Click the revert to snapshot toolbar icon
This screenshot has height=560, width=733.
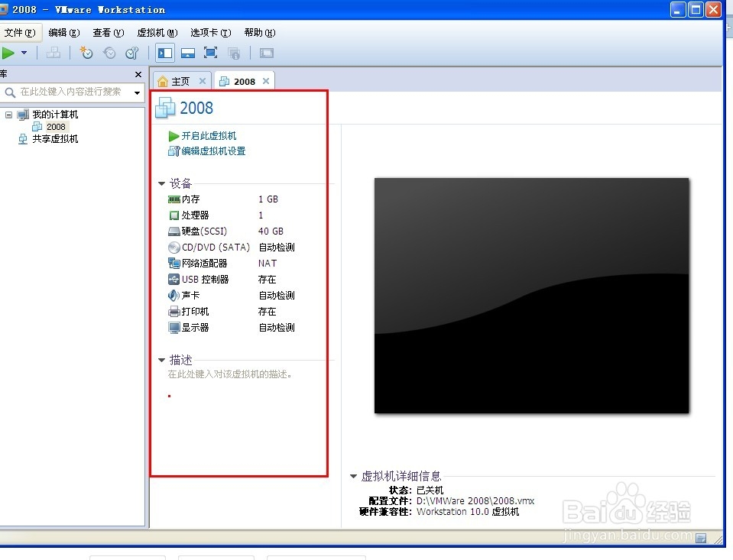tap(109, 53)
